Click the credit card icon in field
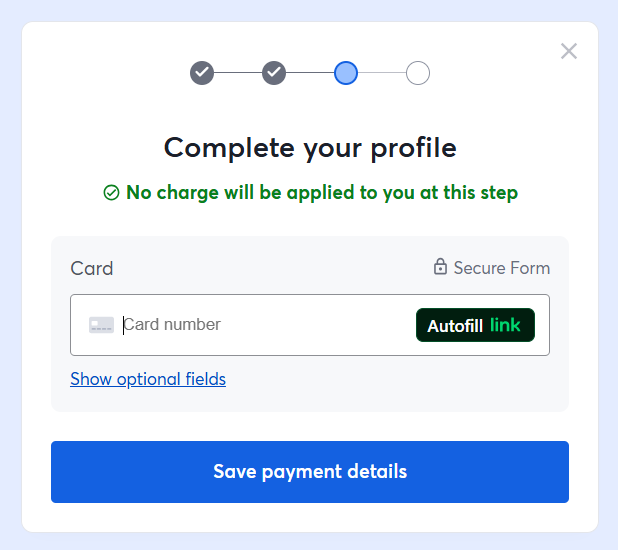 101,325
